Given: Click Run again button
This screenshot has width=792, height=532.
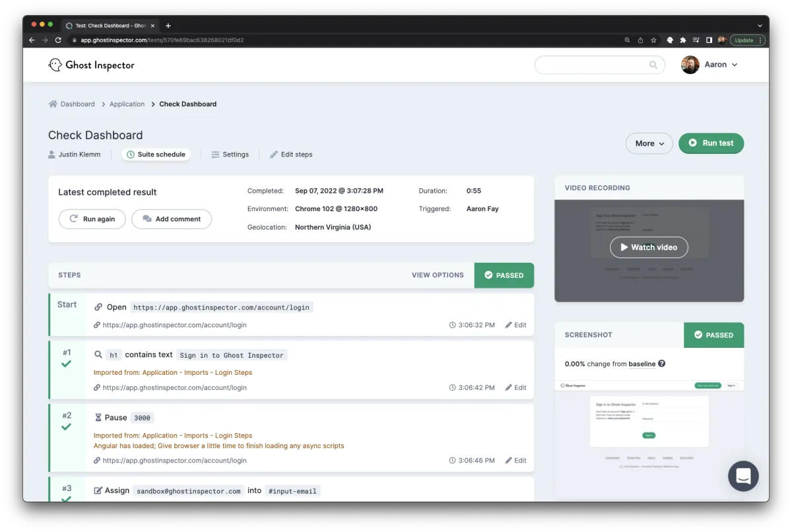Looking at the screenshot, I should (92, 219).
